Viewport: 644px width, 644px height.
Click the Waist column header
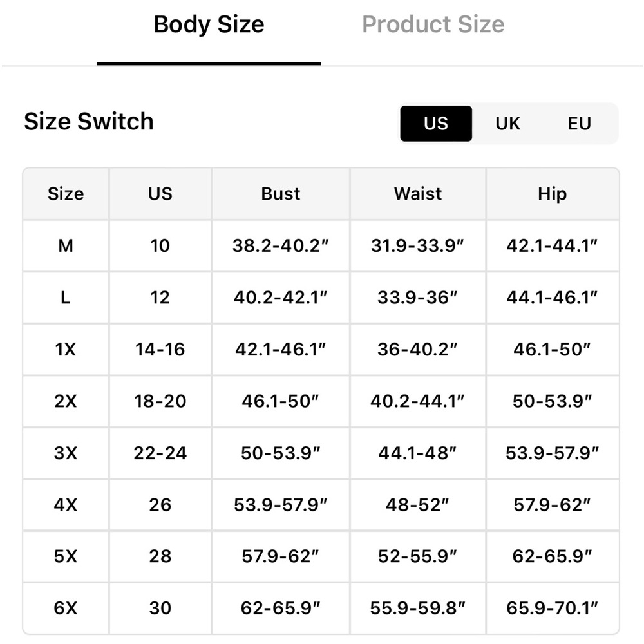[418, 193]
